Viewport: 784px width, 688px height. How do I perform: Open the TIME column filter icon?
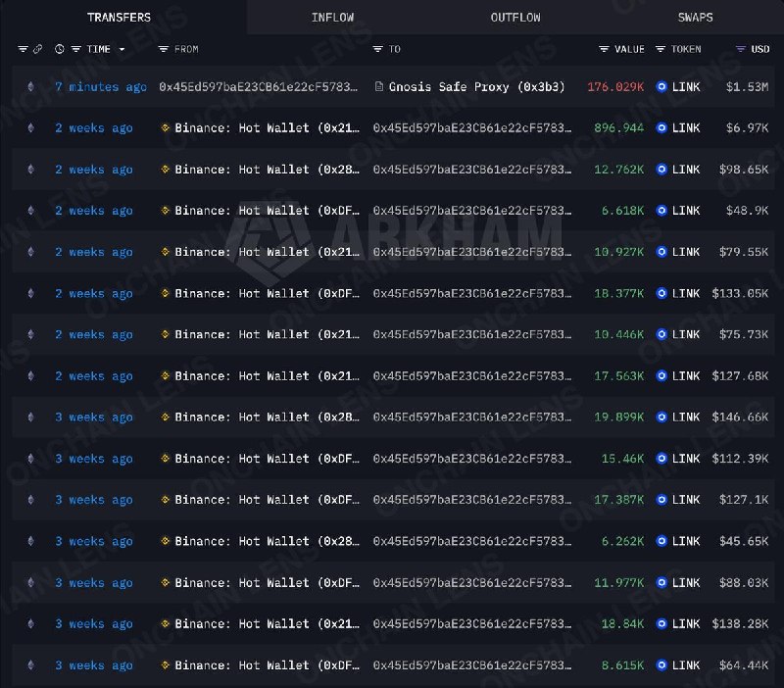click(x=76, y=49)
